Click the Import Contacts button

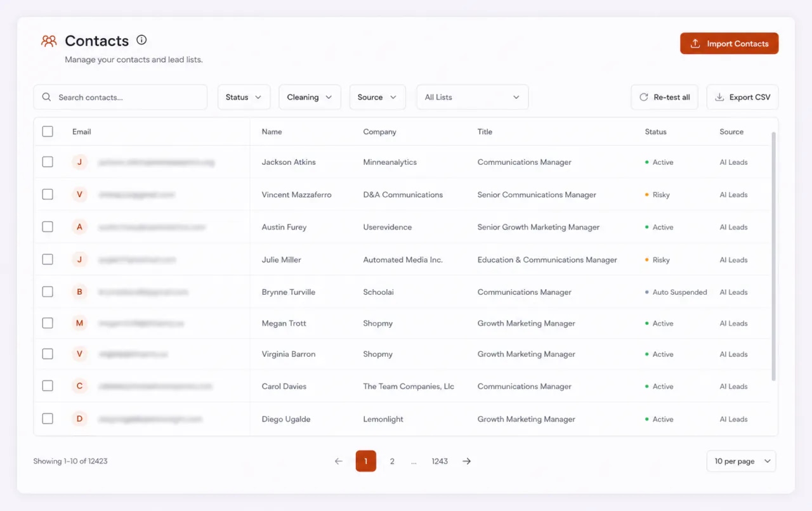730,43
